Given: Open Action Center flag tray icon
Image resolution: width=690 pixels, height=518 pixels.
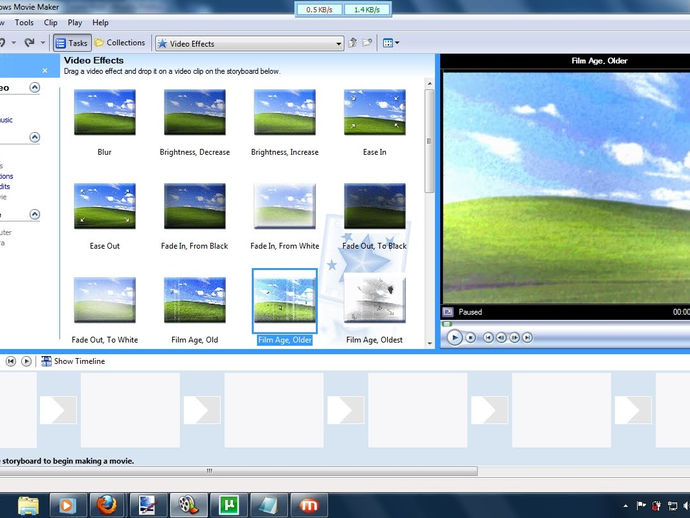Looking at the screenshot, I should coord(641,506).
